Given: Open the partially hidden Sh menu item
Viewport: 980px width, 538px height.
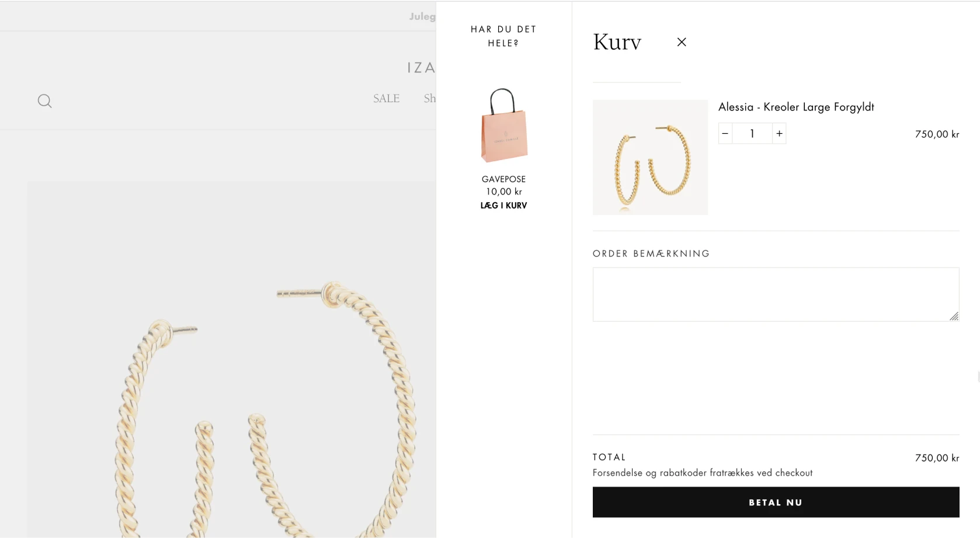Looking at the screenshot, I should (x=430, y=99).
